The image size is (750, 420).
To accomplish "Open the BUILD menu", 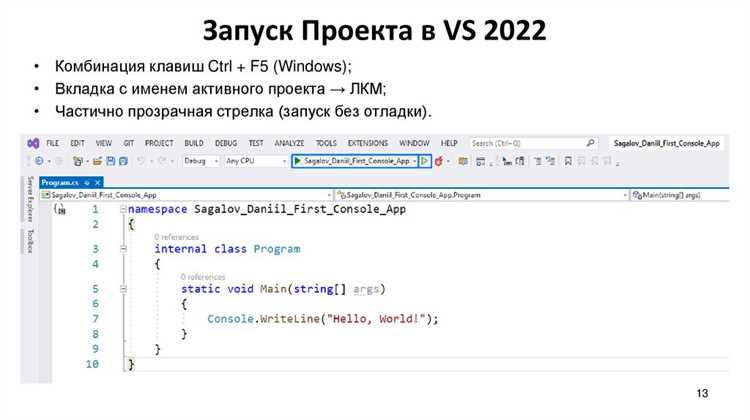I will pyautogui.click(x=194, y=143).
